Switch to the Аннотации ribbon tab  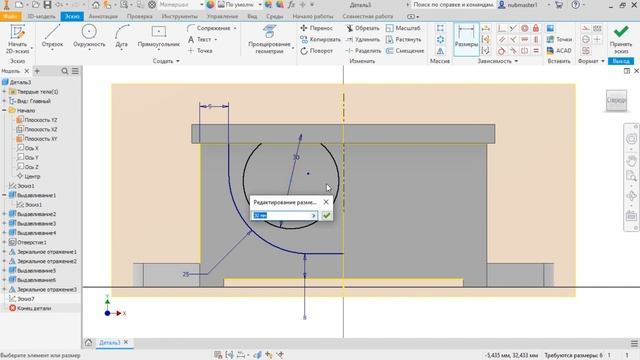click(x=103, y=16)
